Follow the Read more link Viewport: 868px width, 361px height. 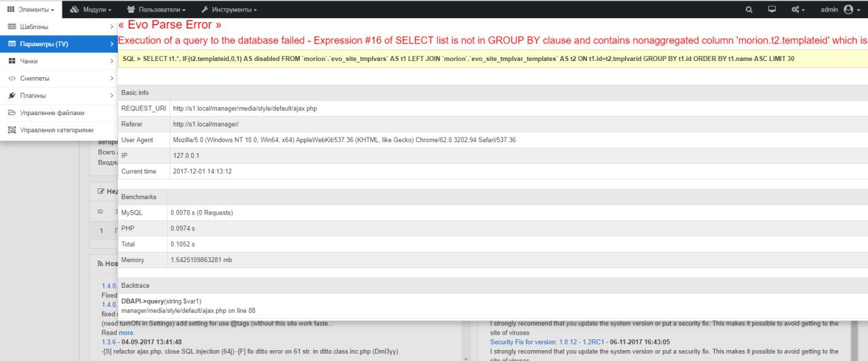[x=126, y=333]
